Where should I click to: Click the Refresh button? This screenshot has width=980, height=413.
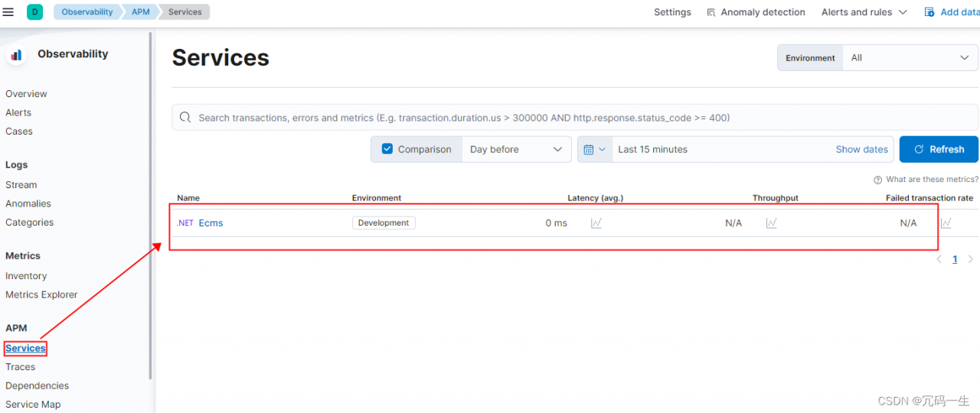939,149
